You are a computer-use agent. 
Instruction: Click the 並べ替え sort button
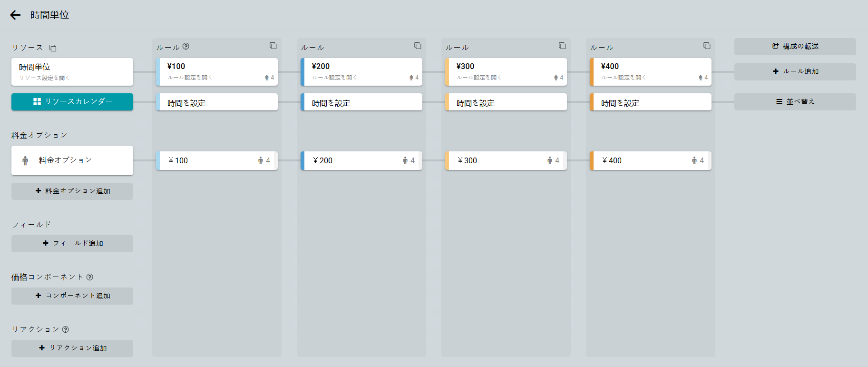click(x=795, y=102)
